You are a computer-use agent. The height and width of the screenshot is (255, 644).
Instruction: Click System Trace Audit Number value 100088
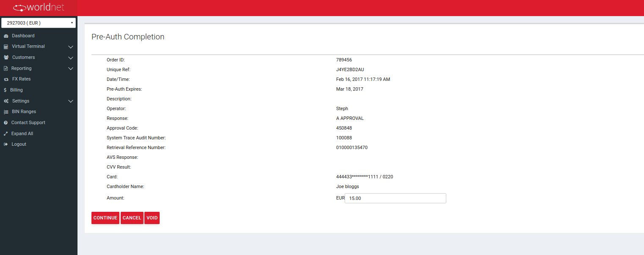tap(344, 138)
